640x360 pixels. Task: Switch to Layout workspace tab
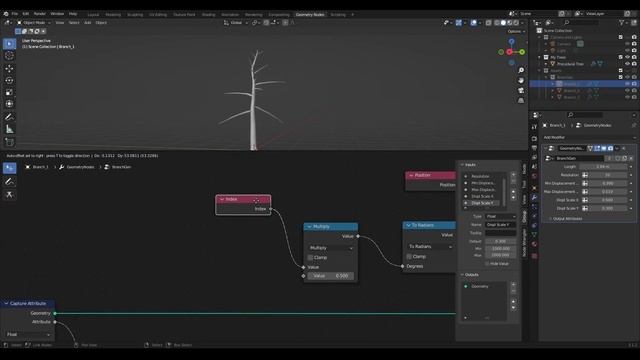click(93, 14)
